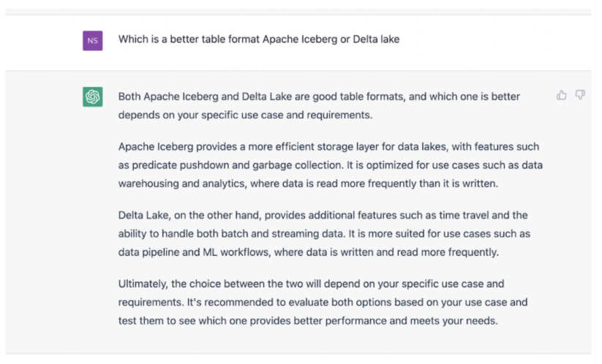Click "Delta lake" in the user's question
The width and height of the screenshot is (602, 364).
click(376, 39)
